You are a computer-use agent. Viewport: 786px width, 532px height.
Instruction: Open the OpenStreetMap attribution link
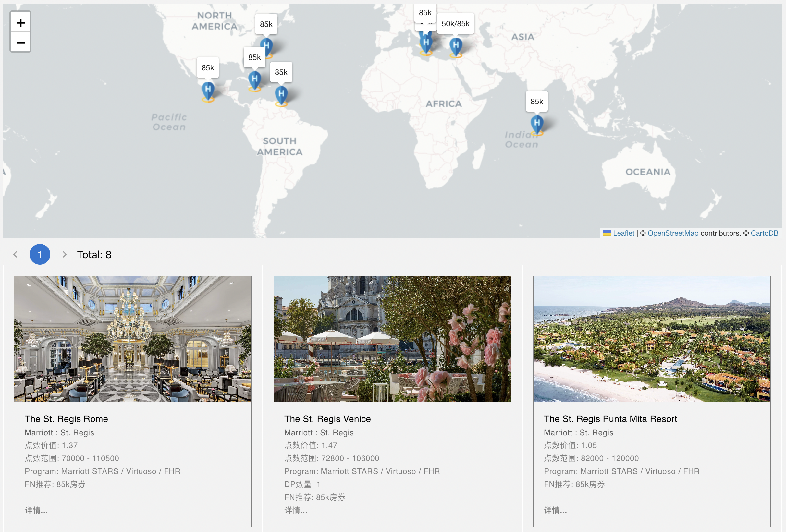(x=673, y=233)
